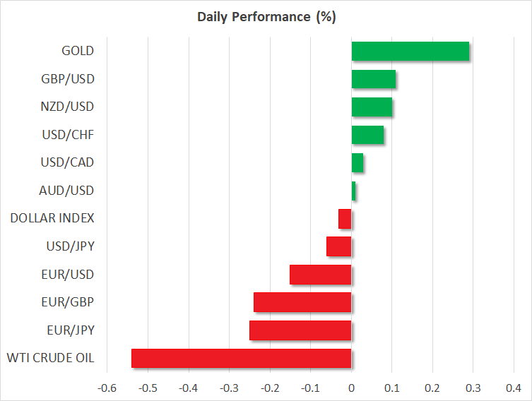Screen dimensions: 532x401
Task: Click the DOLLAR INDEX red bar
Action: click(345, 219)
